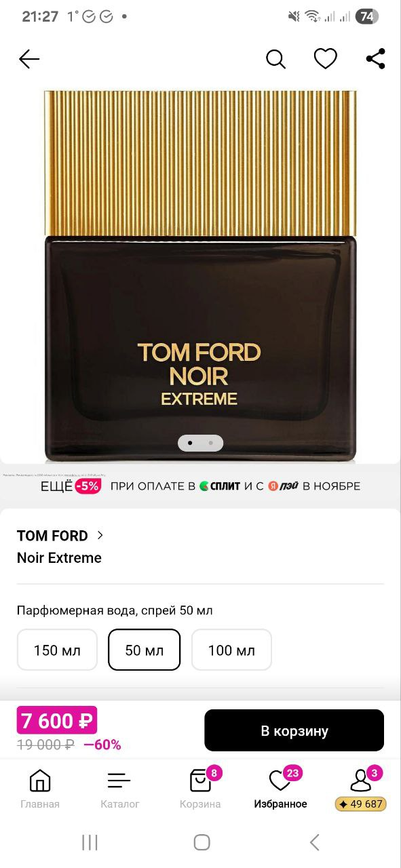
Task: Tap the Noir Extreme bottle image
Action: 200,277
